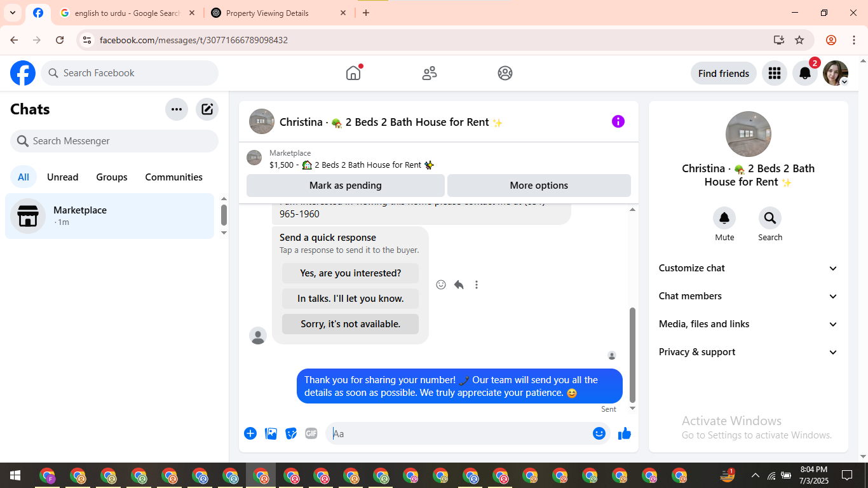This screenshot has height=488, width=868.
Task: Select the All chats filter
Action: pos(24,177)
